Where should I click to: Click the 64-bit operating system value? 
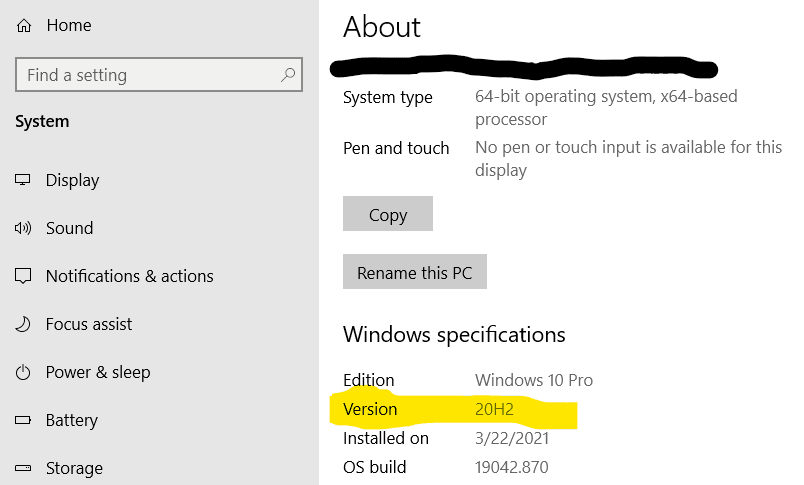coord(606,108)
